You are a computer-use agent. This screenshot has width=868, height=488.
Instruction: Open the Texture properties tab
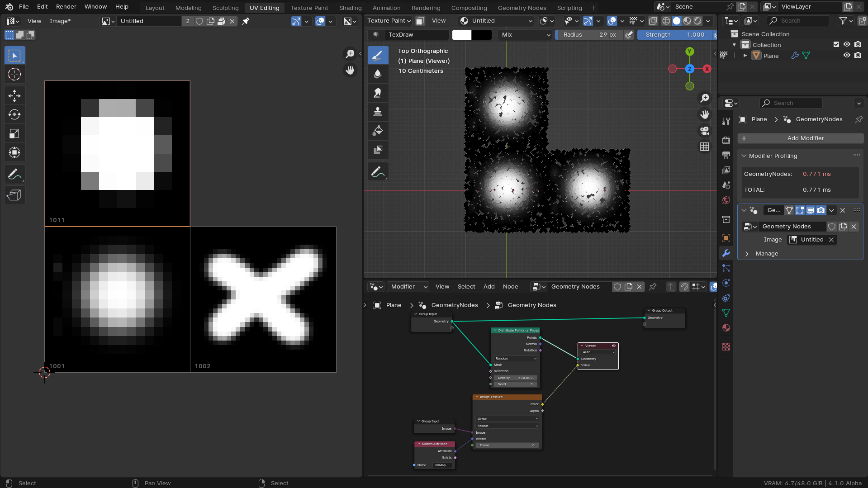[x=726, y=347]
